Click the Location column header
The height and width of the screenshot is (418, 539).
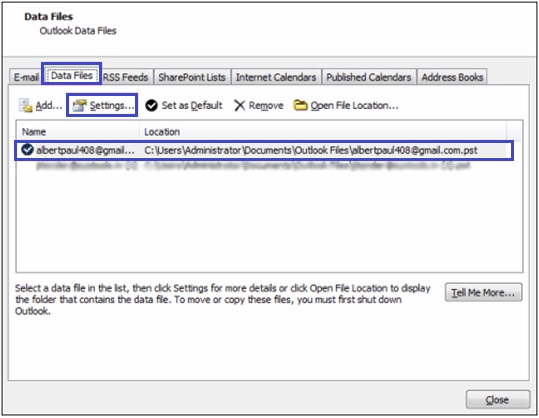[x=323, y=132]
